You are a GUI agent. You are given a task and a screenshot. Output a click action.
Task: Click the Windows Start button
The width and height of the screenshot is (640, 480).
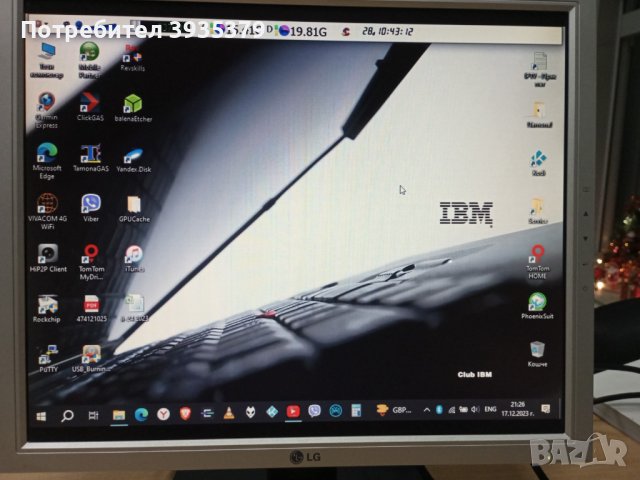(x=42, y=414)
